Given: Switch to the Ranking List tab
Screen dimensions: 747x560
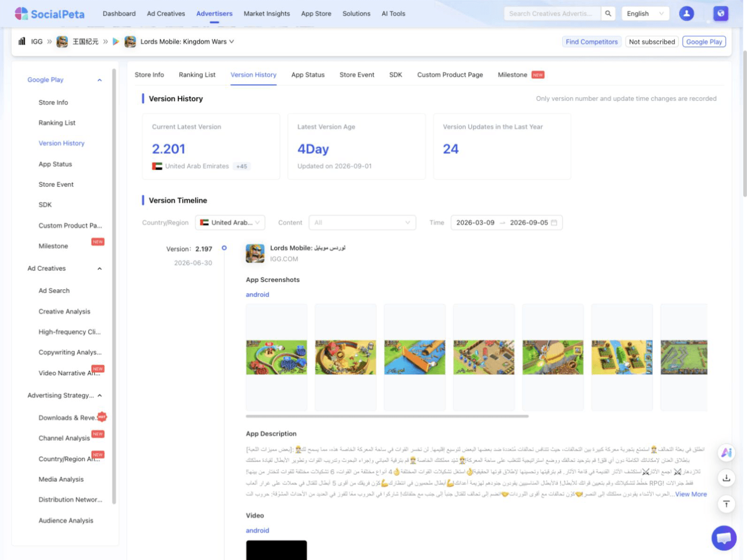Looking at the screenshot, I should click(197, 75).
